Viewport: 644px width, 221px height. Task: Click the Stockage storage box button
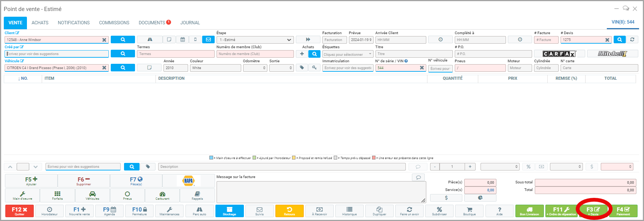[229, 211]
